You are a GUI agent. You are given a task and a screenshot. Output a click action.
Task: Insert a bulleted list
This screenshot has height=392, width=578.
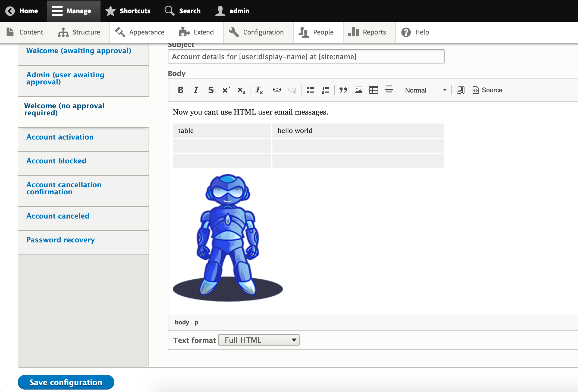[x=310, y=90]
